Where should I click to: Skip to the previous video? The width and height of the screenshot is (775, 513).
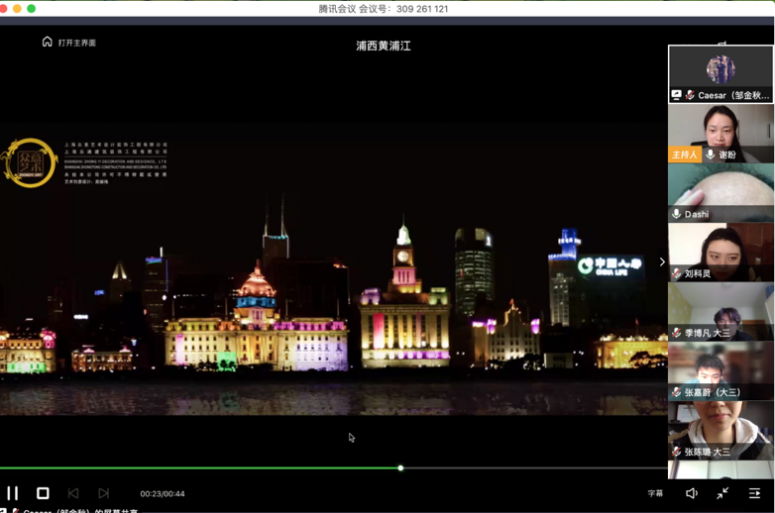pos(73,493)
